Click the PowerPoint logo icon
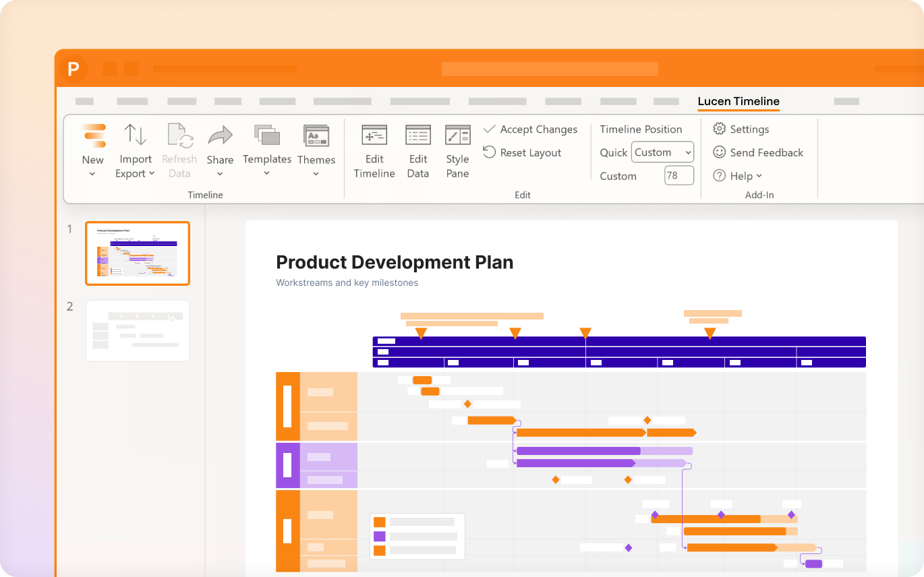Screen dimensions: 924x577 pyautogui.click(x=74, y=69)
